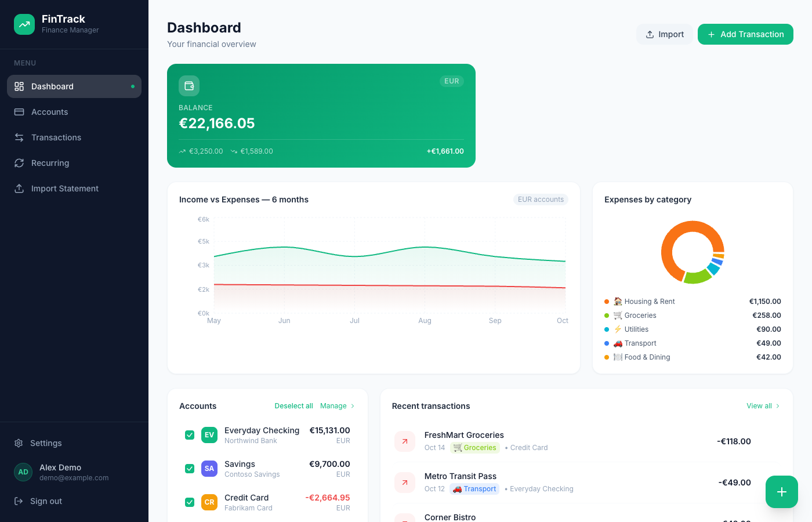The image size is (812, 522).
Task: Open Manage accounts chevron link
Action: click(x=338, y=406)
